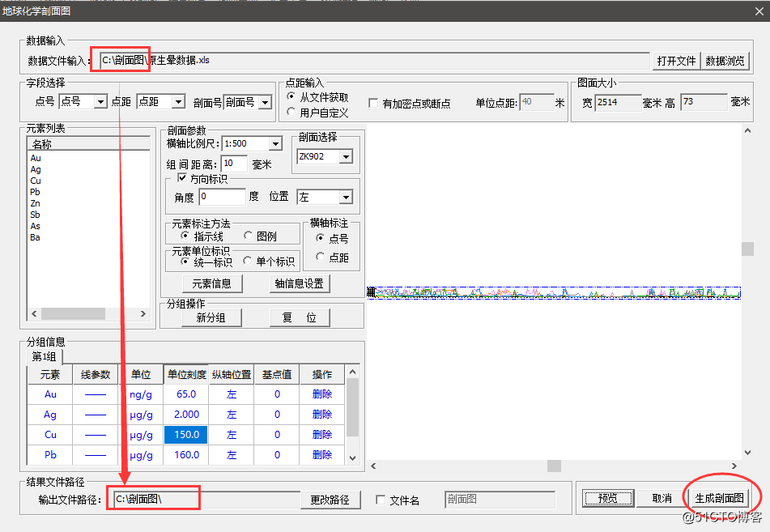The height and width of the screenshot is (532, 770).
Task: Click the 复位 reset button
Action: (x=300, y=318)
